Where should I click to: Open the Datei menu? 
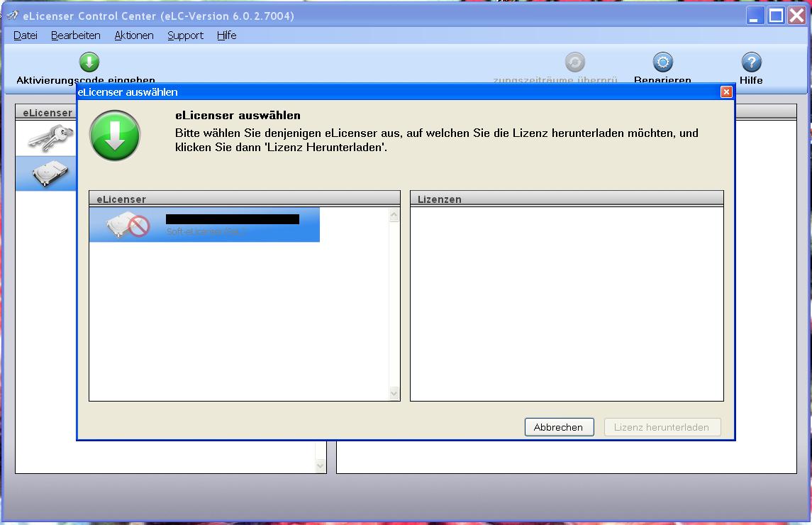[x=25, y=35]
